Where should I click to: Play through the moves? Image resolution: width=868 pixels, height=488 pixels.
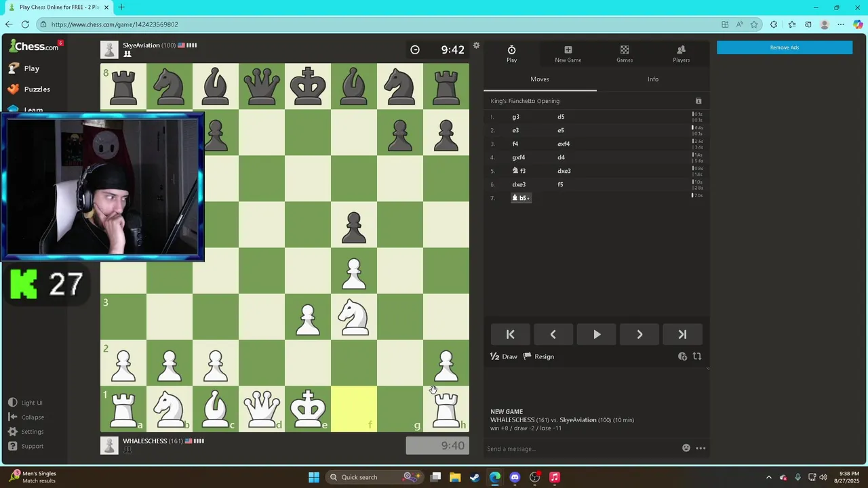click(x=597, y=334)
